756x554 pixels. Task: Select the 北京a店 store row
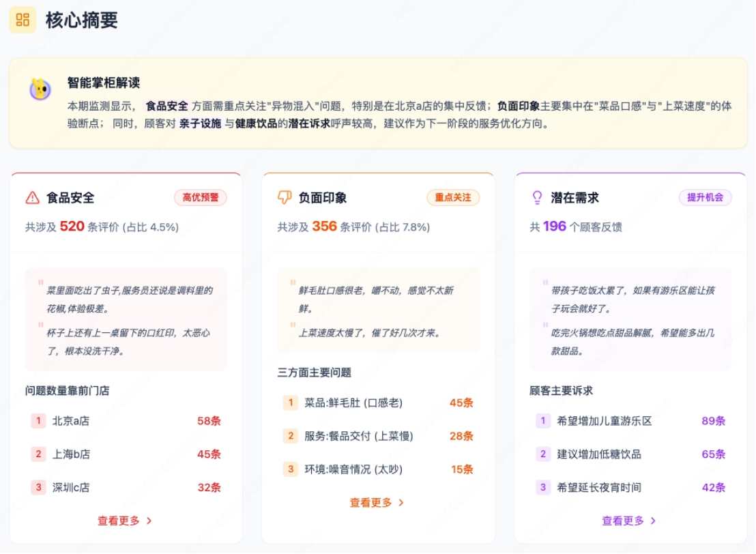126,421
